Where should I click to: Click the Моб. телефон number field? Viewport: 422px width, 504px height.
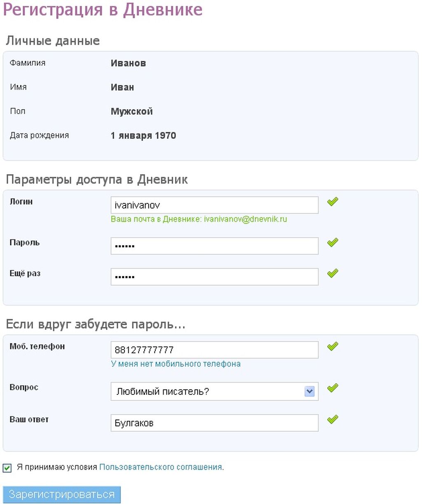[214, 350]
